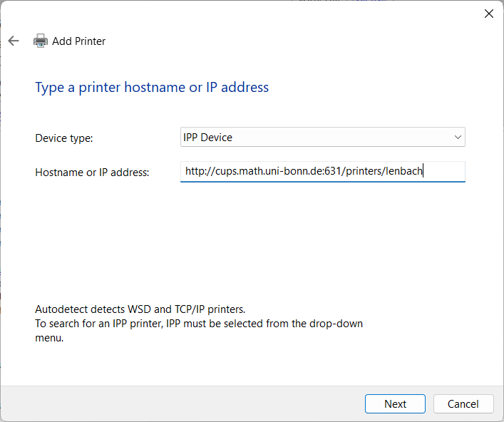Click the printer icon beside Add Printer
This screenshot has height=422, width=504.
pos(41,41)
